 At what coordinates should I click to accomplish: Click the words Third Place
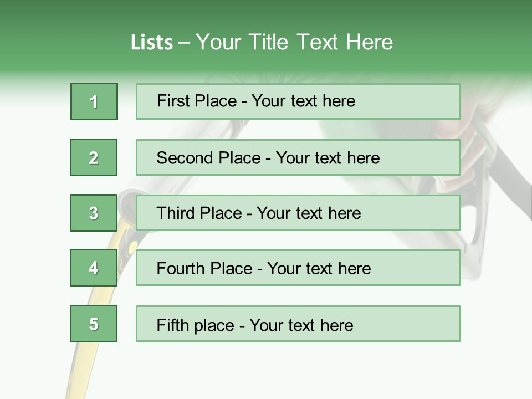point(199,213)
